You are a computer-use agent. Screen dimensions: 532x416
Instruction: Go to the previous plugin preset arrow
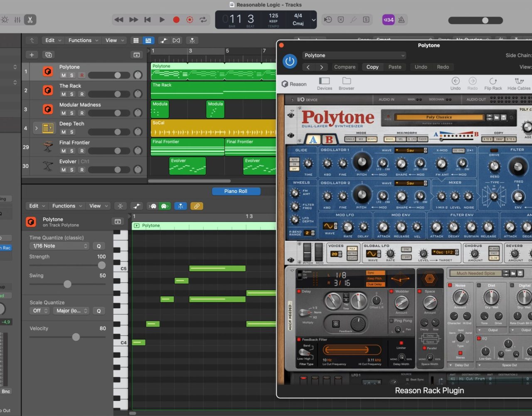click(308, 67)
